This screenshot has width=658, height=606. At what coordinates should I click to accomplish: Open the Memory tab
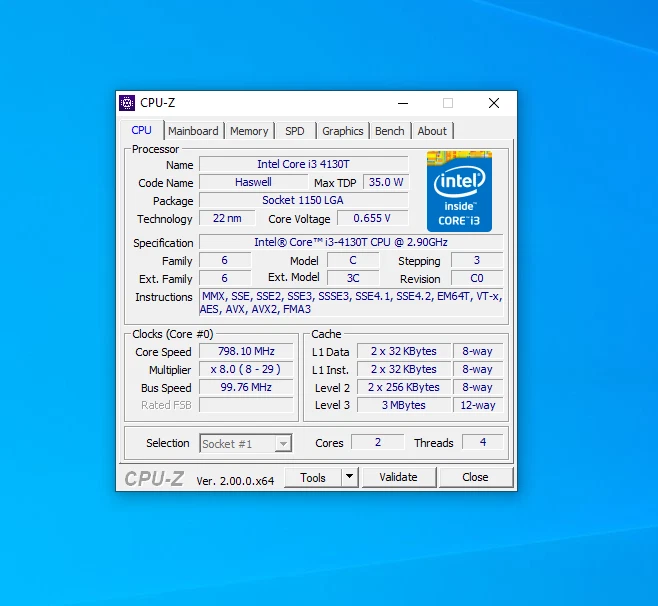pyautogui.click(x=249, y=131)
